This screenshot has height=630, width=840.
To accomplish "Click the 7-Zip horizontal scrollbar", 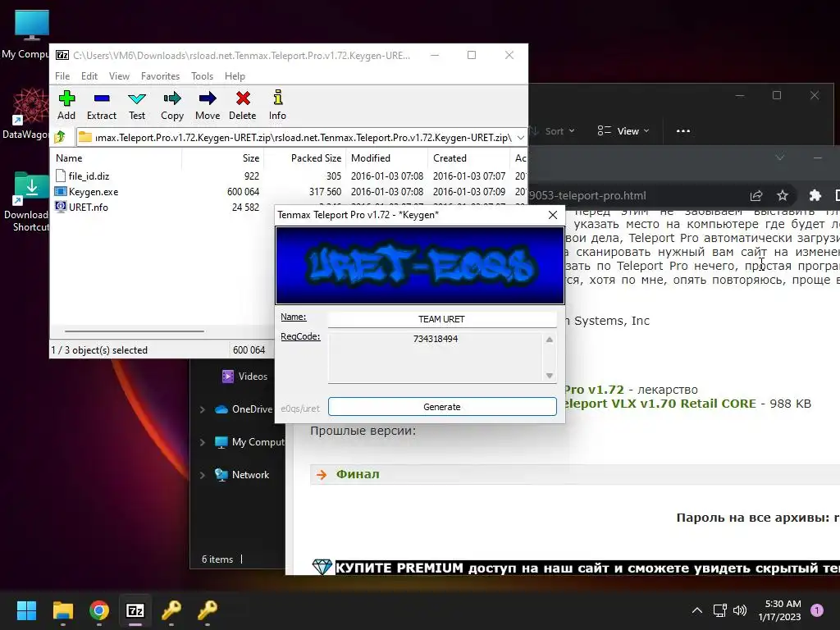I will point(134,331).
